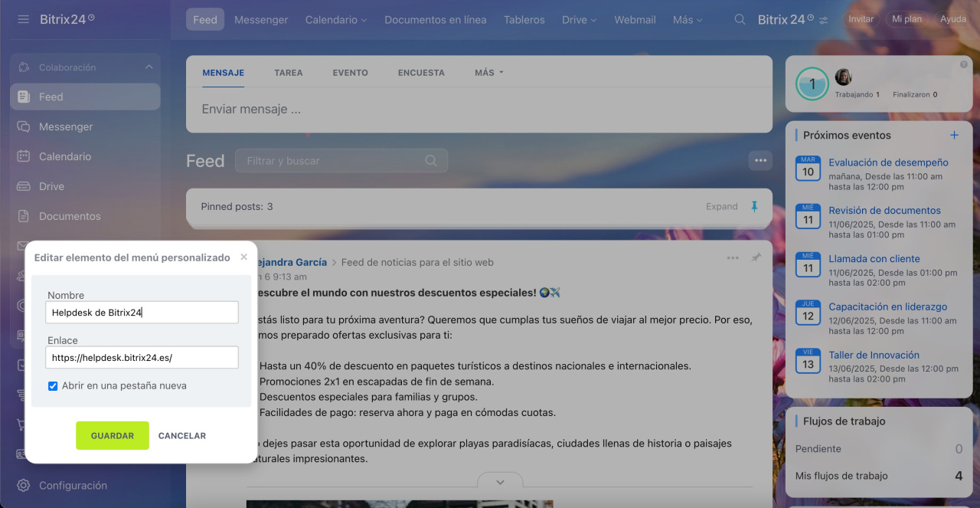Click the Documentos icon in left sidebar
This screenshot has height=508, width=980.
24,216
